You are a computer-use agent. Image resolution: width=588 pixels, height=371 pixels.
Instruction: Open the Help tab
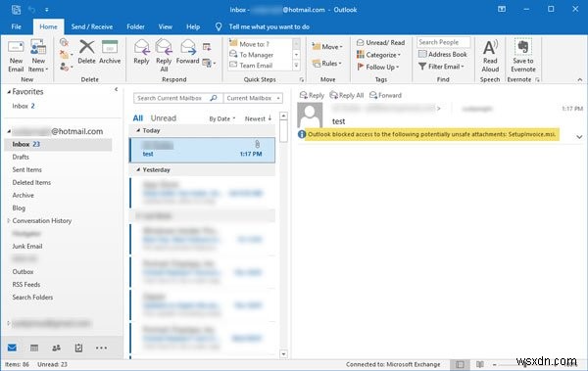tap(193, 26)
